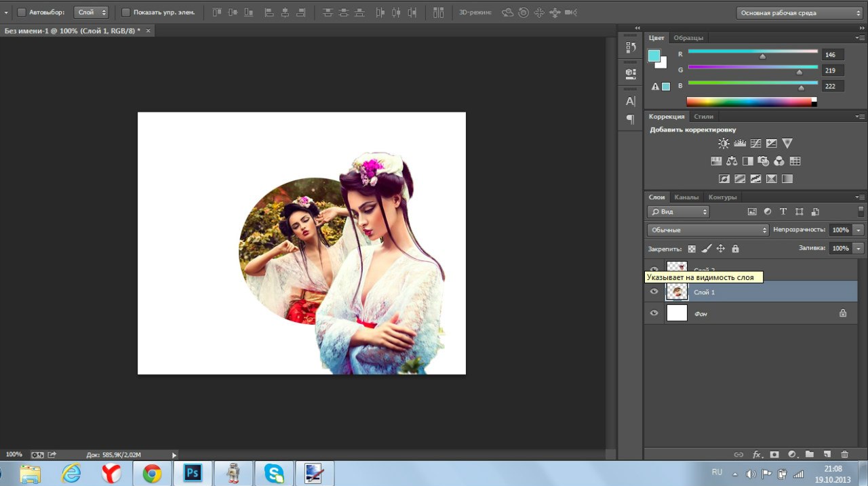Click the Color Balance scales icon
This screenshot has height=486, width=868.
point(732,161)
